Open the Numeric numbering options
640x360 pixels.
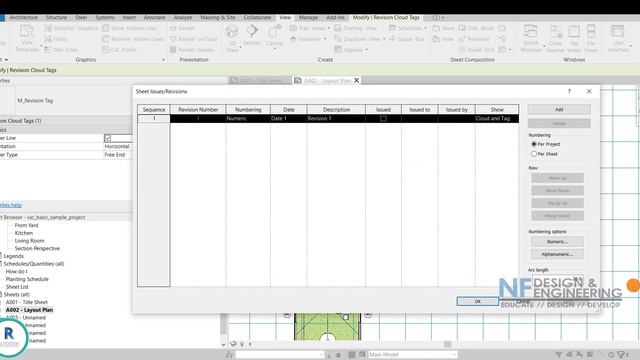pos(557,242)
